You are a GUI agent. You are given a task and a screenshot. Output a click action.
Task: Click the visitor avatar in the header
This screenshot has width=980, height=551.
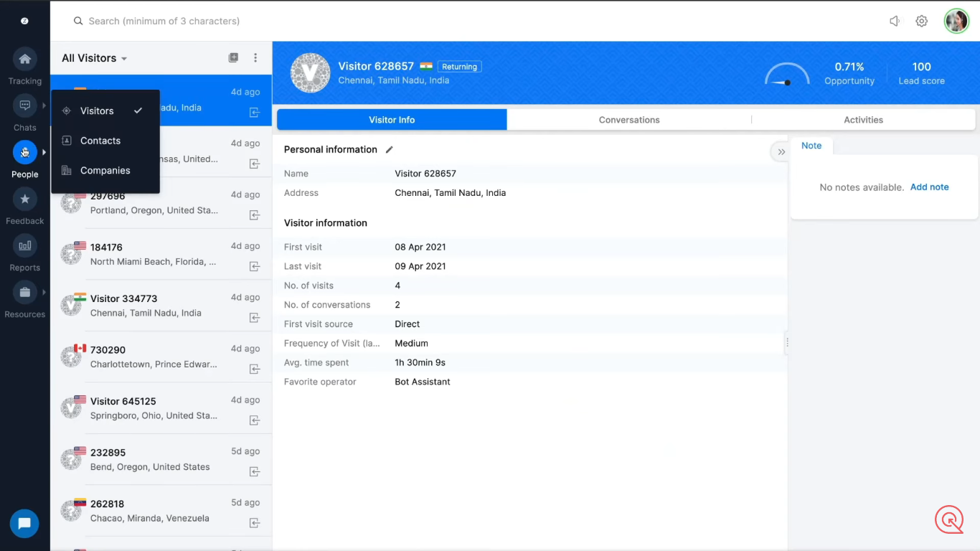[310, 72]
